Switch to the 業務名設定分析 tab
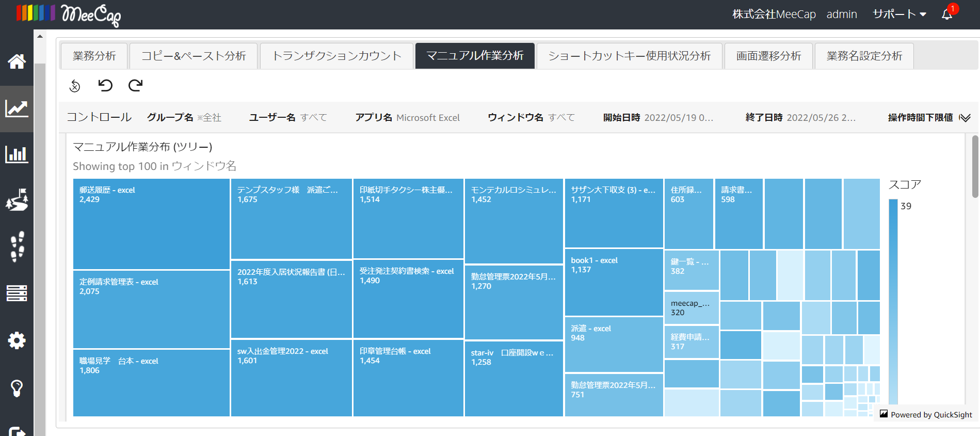Screen dimensions: 980x436 click(x=864, y=56)
